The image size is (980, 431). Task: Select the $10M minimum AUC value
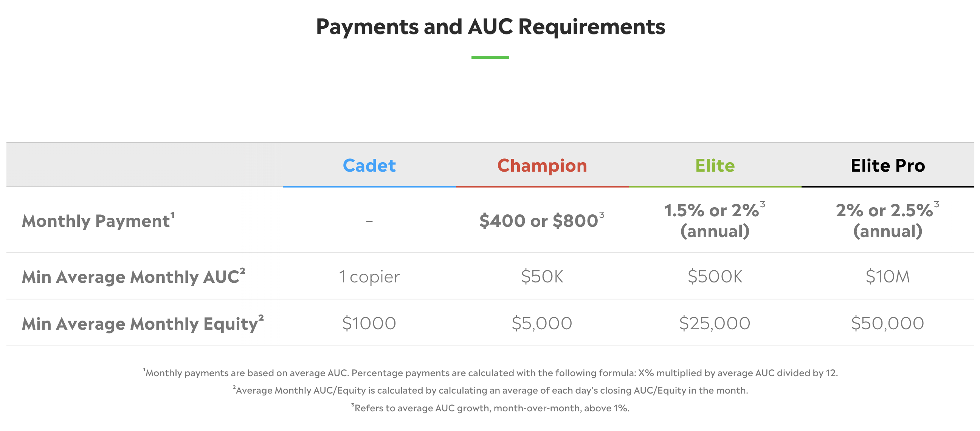pos(887,276)
